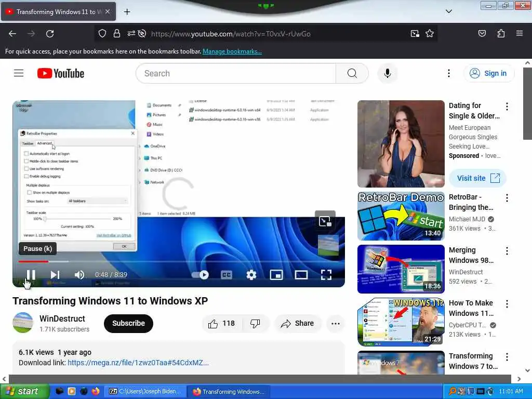Open the How To Make Windows 11 video title
The width and height of the screenshot is (532, 399).
pyautogui.click(x=471, y=308)
